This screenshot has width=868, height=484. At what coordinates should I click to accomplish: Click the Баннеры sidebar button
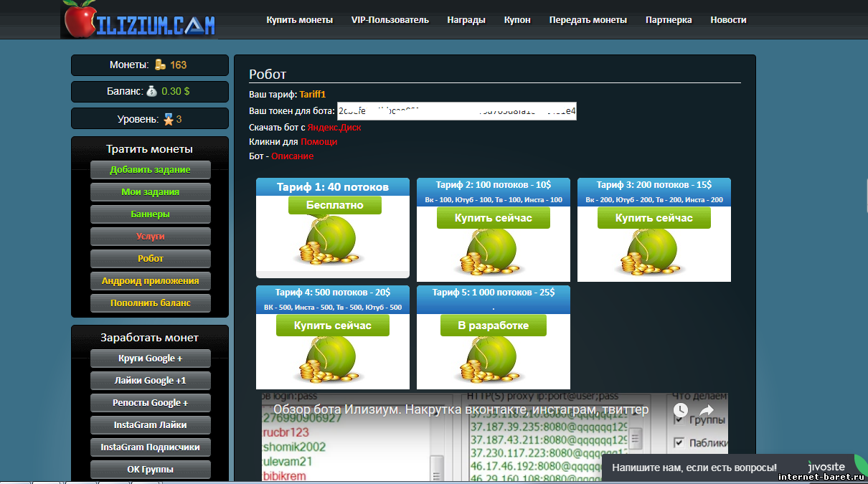(x=151, y=214)
